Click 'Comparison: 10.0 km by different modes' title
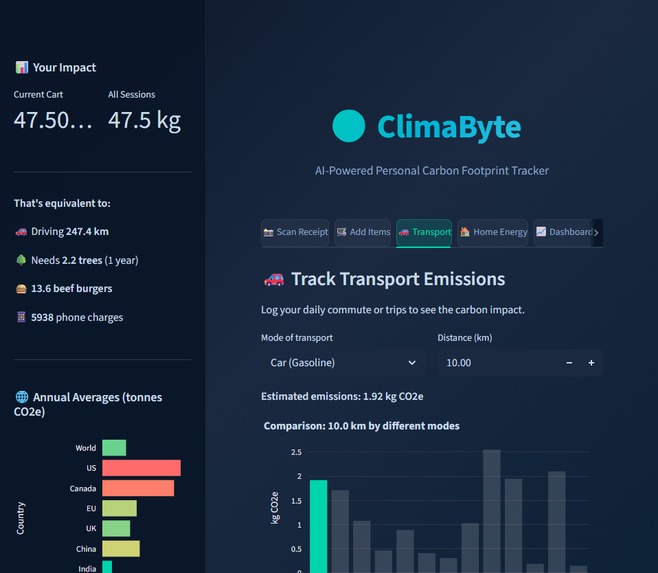The height and width of the screenshot is (573, 658). (361, 426)
